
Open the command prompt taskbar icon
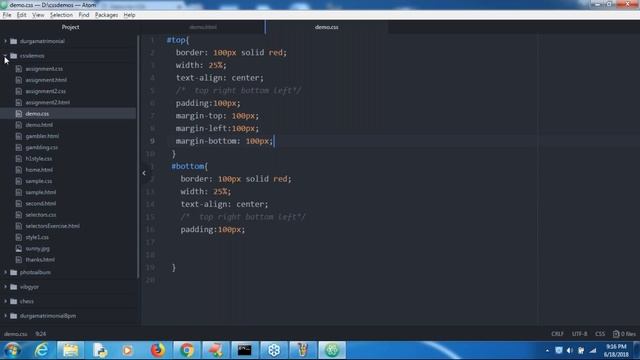tap(245, 350)
